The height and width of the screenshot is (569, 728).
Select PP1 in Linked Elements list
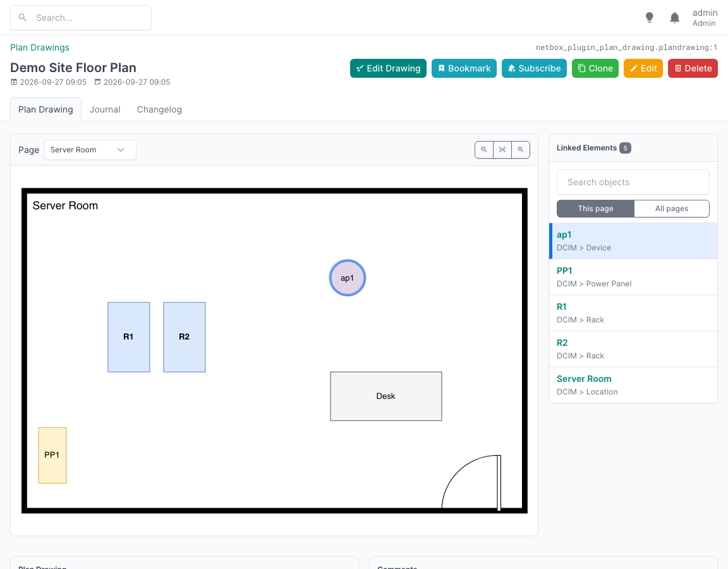(x=633, y=277)
